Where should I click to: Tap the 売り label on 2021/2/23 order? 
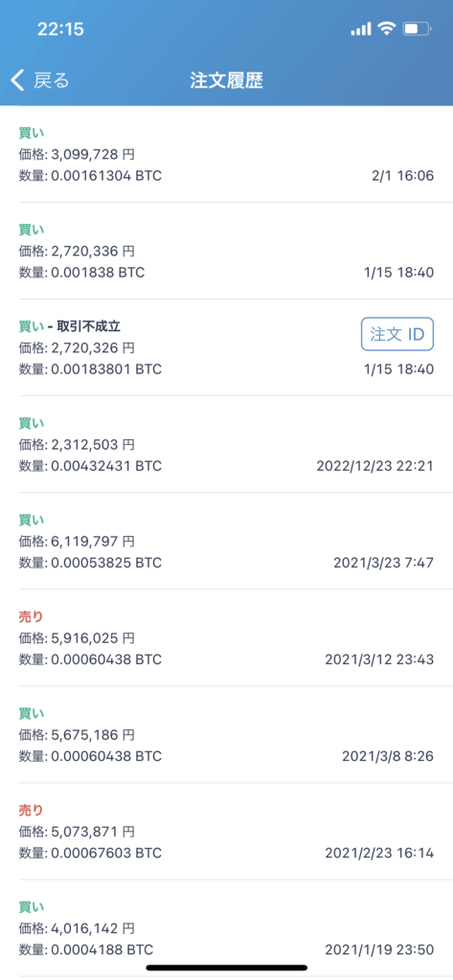(32, 810)
